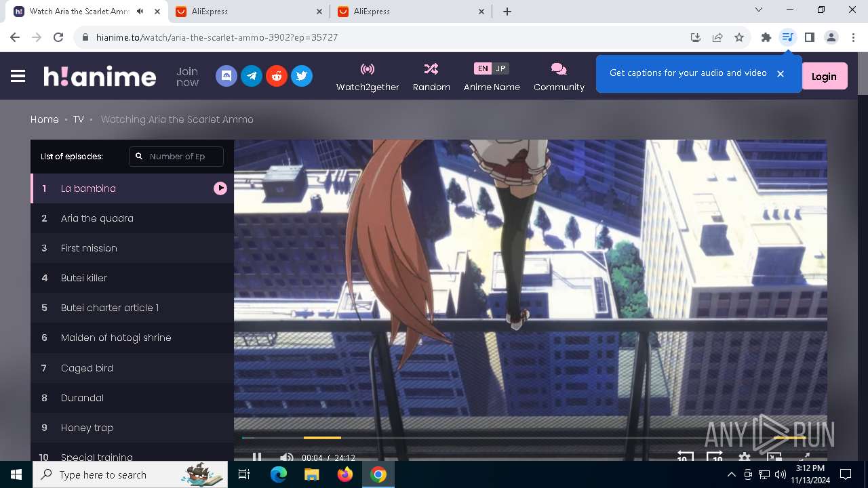Open the hamburger sidebar menu
868x488 pixels.
tap(18, 76)
